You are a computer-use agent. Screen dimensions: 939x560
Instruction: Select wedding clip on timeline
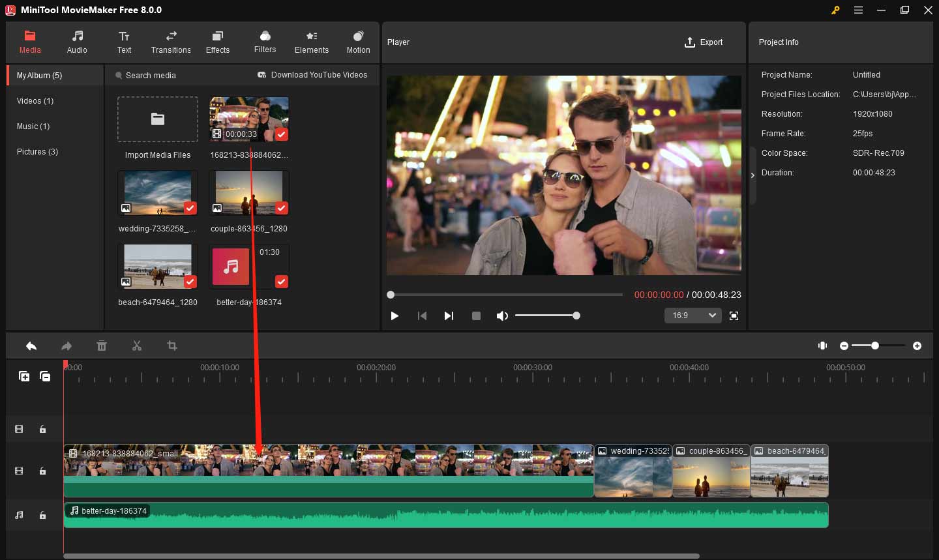pos(633,471)
